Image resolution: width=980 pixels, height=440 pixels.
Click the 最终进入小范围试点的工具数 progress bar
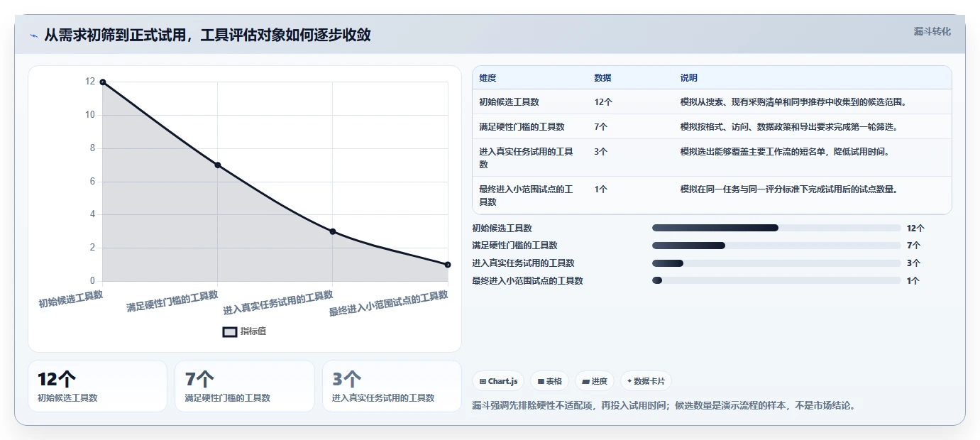(776, 281)
